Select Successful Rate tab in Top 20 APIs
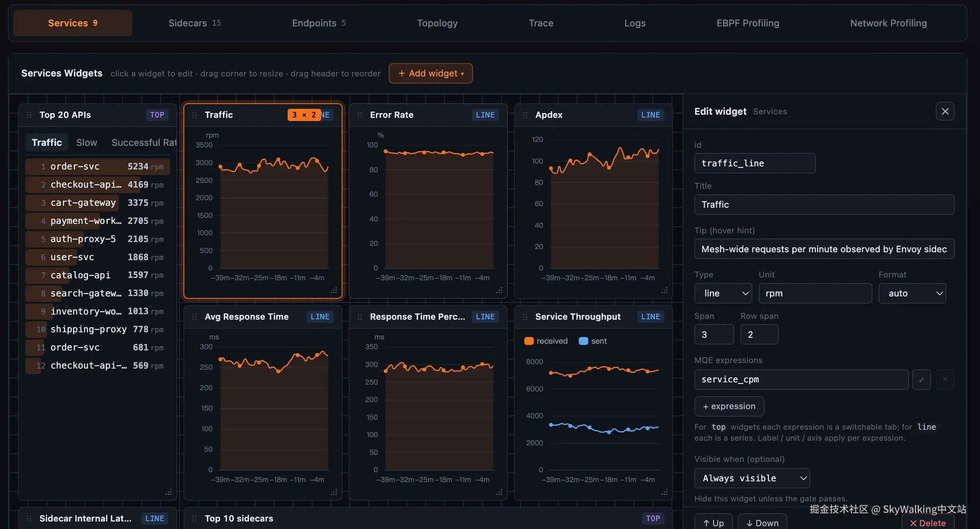980x529 pixels. tap(144, 142)
